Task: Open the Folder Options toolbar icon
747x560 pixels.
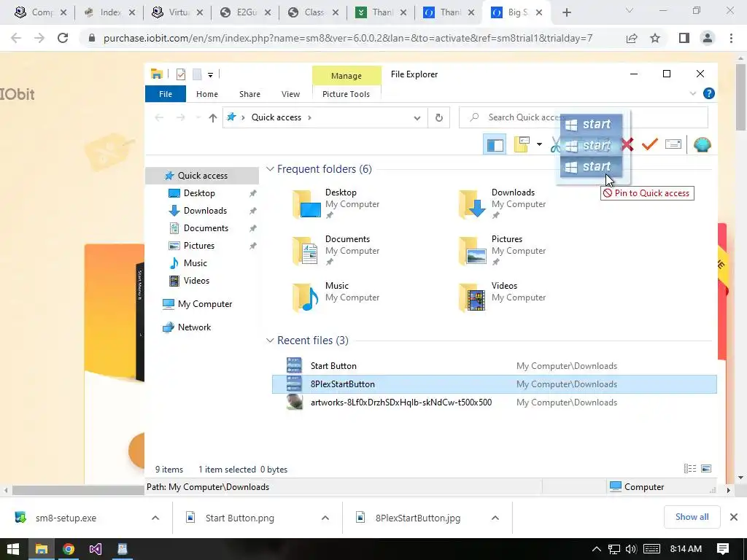Action: (x=522, y=145)
